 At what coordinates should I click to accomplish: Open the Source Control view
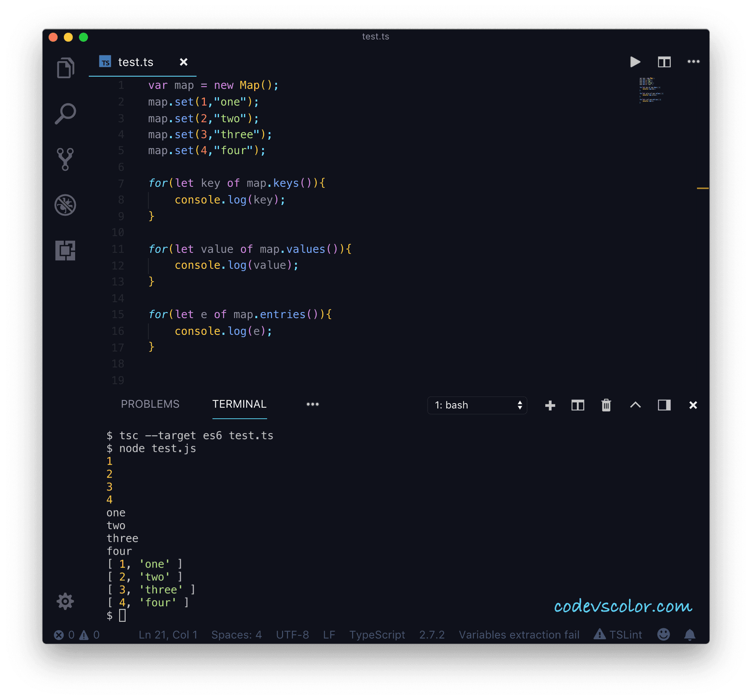(65, 159)
